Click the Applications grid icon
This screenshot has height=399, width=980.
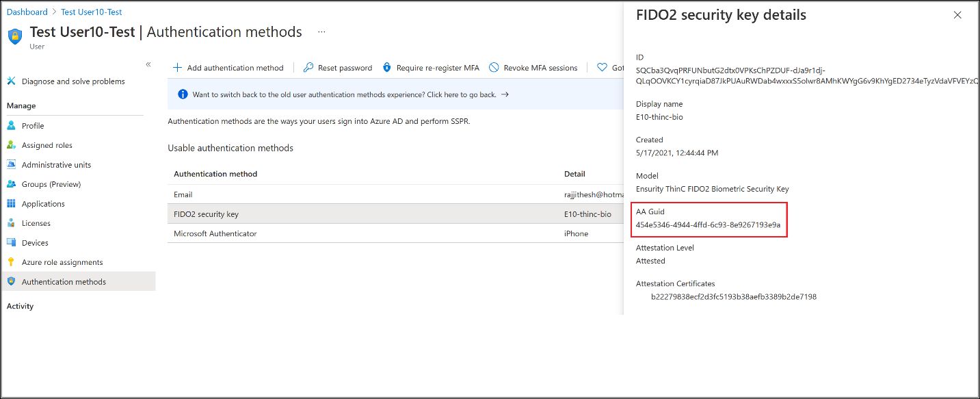[11, 204]
